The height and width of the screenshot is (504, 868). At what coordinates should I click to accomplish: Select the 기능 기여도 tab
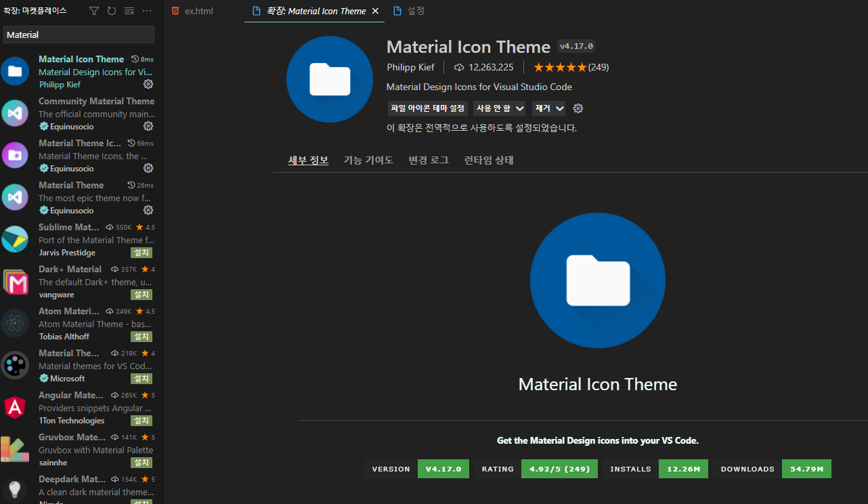pyautogui.click(x=368, y=160)
